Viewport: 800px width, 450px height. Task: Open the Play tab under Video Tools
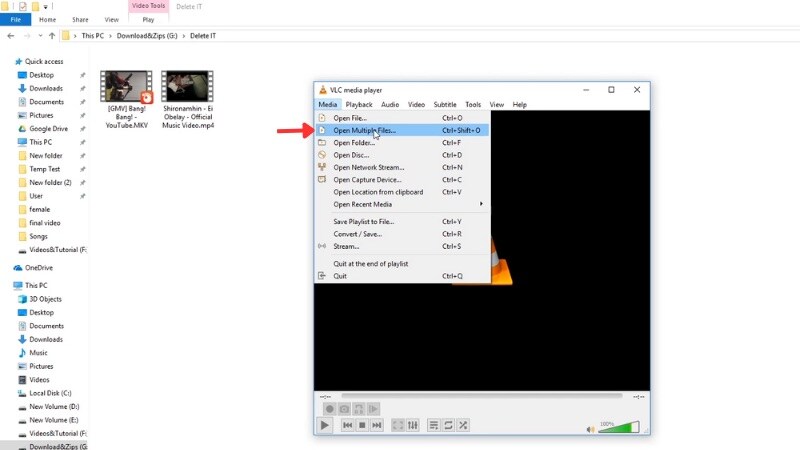point(148,20)
